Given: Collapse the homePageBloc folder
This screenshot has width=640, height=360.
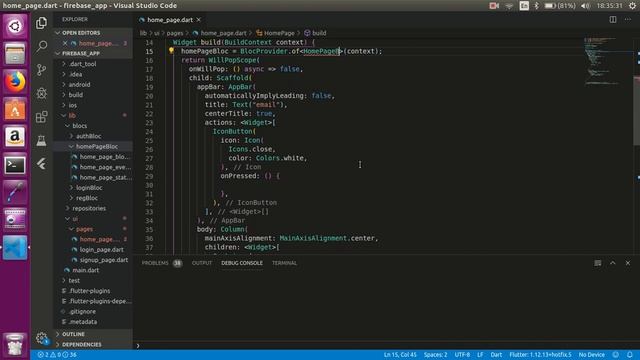Looking at the screenshot, I should tap(97, 147).
